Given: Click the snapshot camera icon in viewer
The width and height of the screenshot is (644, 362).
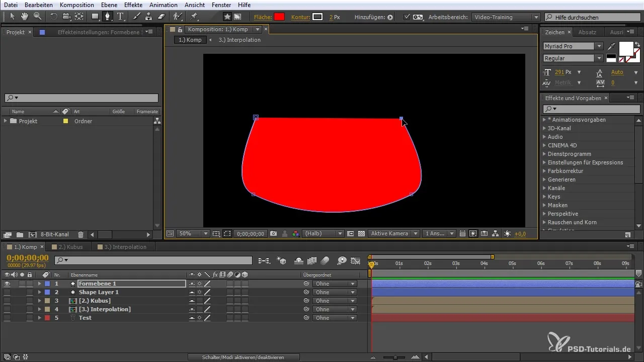Looking at the screenshot, I should click(273, 234).
